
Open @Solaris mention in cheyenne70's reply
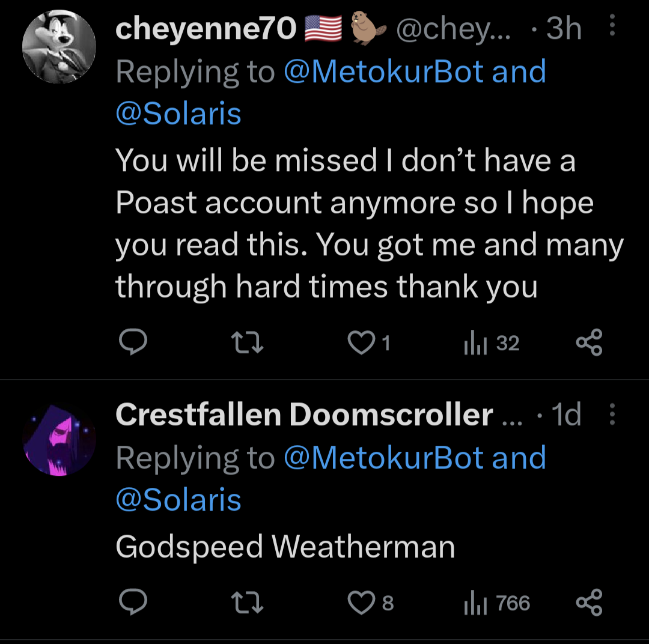pyautogui.click(x=178, y=114)
